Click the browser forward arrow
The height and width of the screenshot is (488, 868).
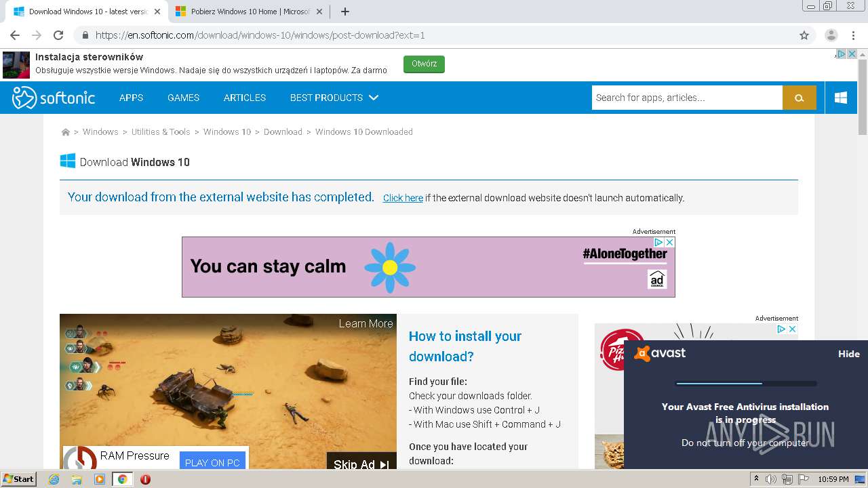37,35
